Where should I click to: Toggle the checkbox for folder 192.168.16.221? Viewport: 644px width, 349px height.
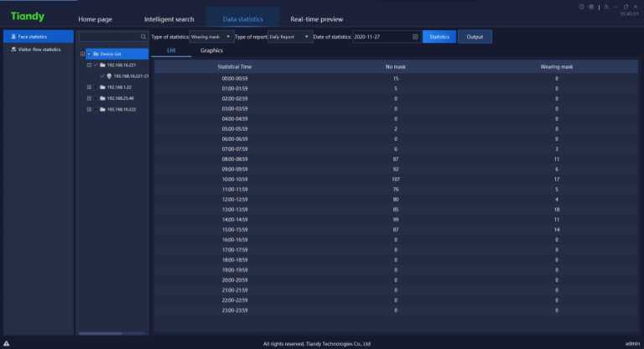96,65
